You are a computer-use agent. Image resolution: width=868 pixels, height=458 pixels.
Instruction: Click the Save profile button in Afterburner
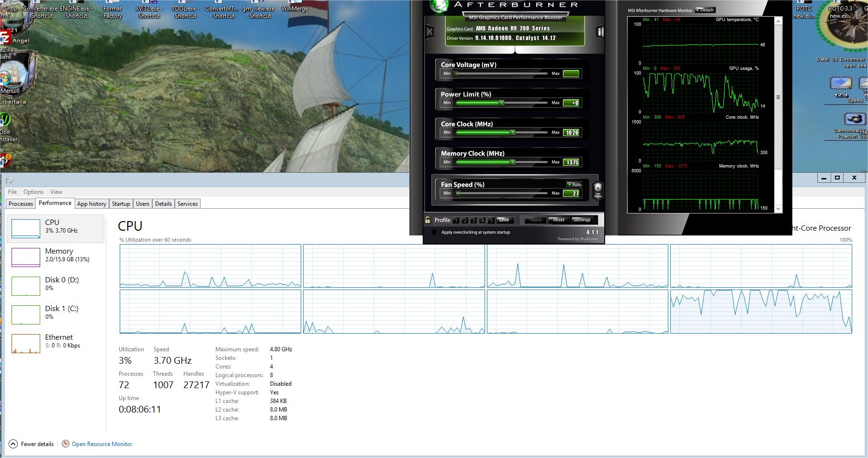pyautogui.click(x=506, y=220)
